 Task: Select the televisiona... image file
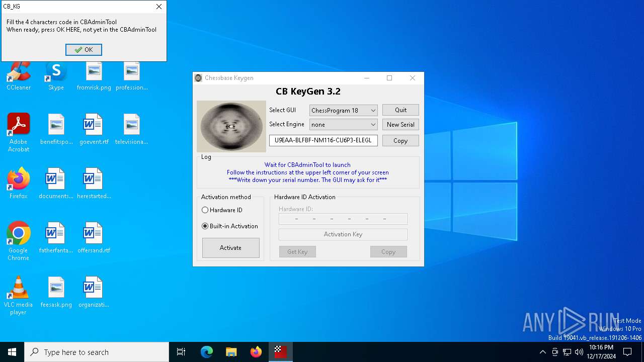(x=131, y=130)
